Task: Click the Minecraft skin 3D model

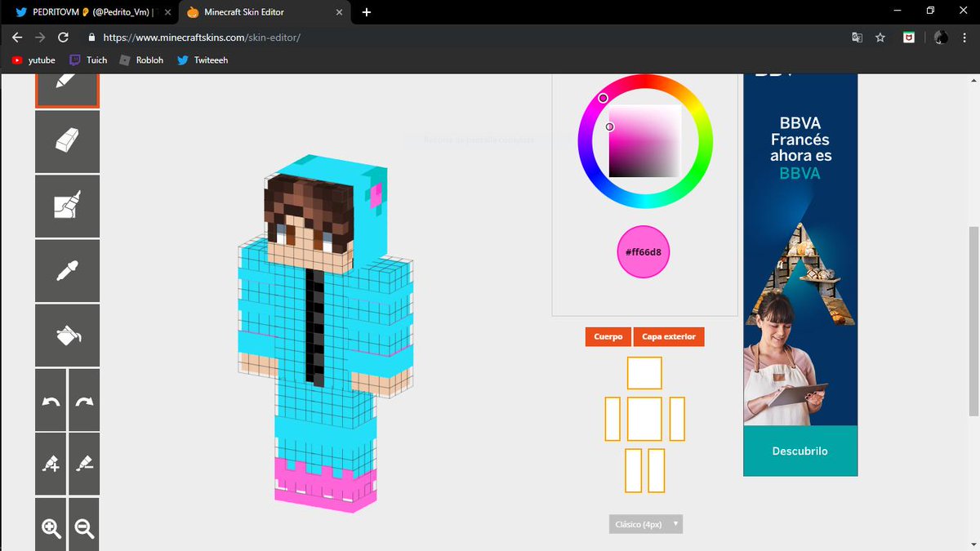Action: click(x=327, y=333)
